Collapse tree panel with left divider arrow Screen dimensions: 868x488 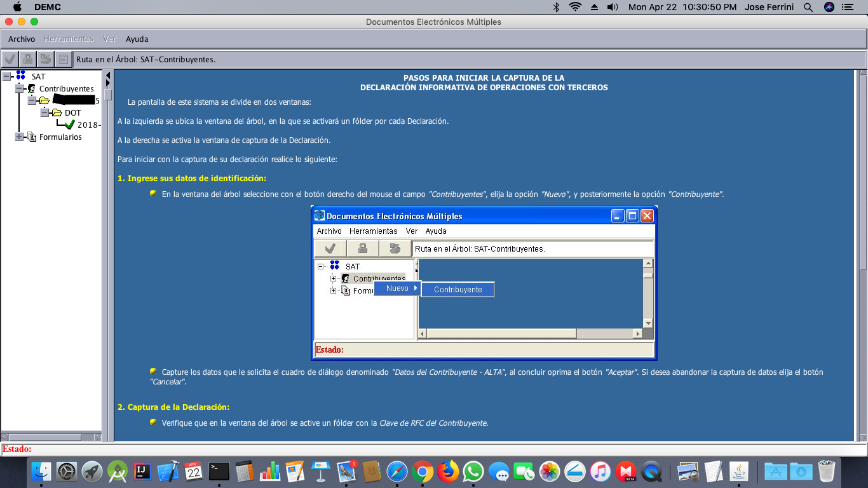click(108, 76)
